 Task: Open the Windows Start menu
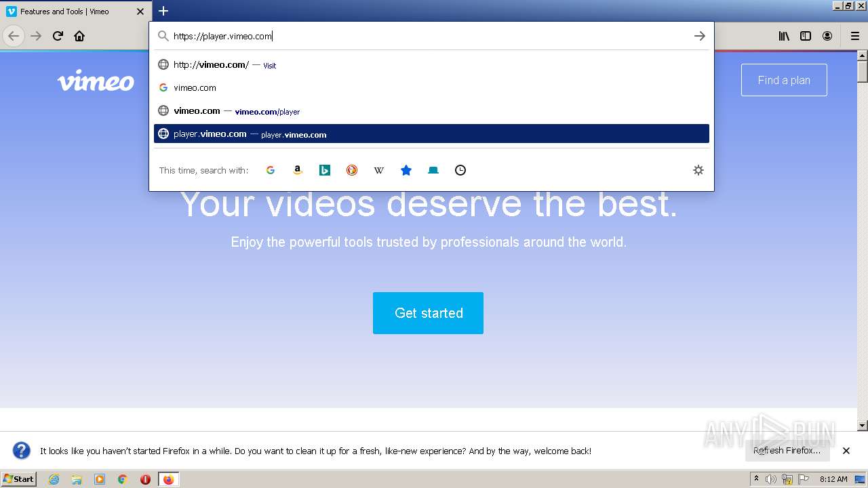coord(19,479)
